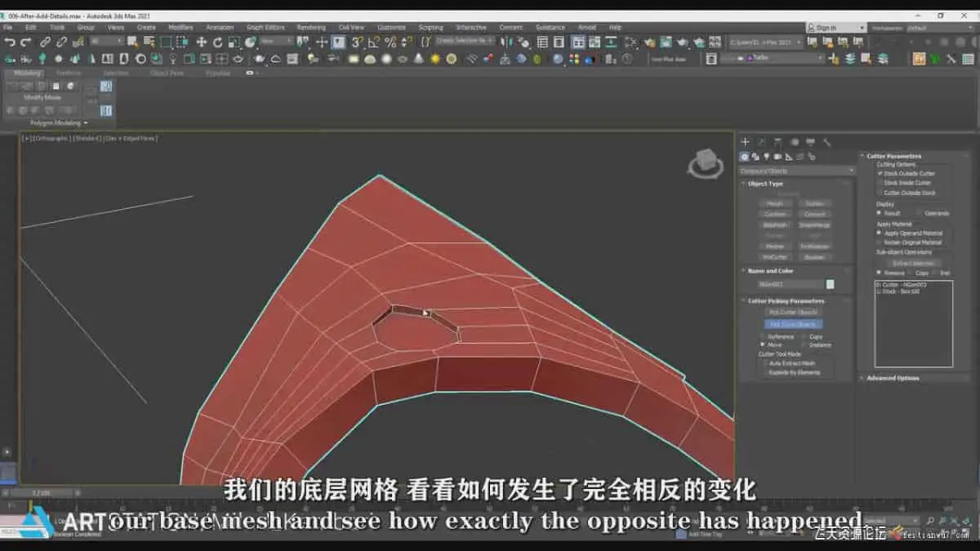Select the Shapes category icon
This screenshot has width=980, height=551.
(755, 157)
